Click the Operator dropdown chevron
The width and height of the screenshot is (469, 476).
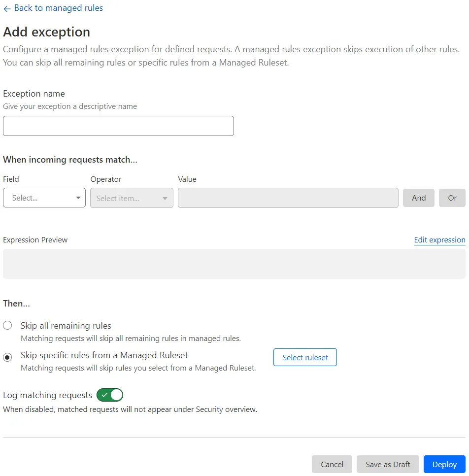(x=164, y=198)
